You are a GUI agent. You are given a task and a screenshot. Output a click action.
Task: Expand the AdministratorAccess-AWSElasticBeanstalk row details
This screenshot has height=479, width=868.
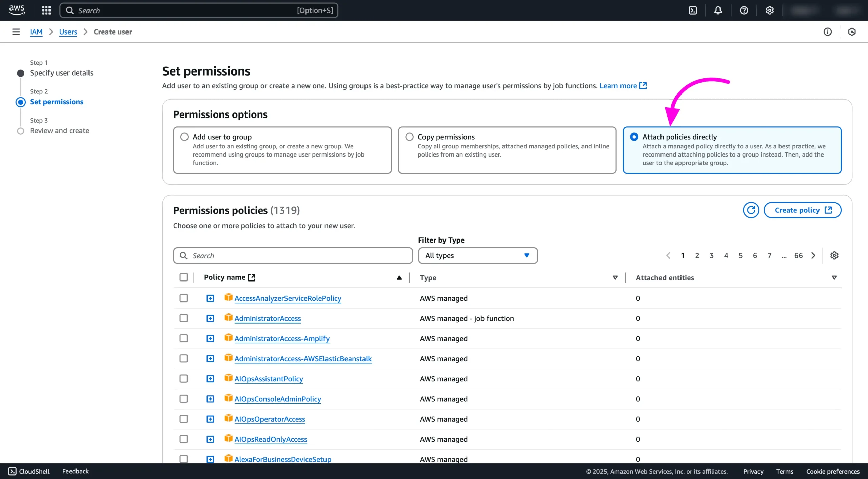coord(210,358)
